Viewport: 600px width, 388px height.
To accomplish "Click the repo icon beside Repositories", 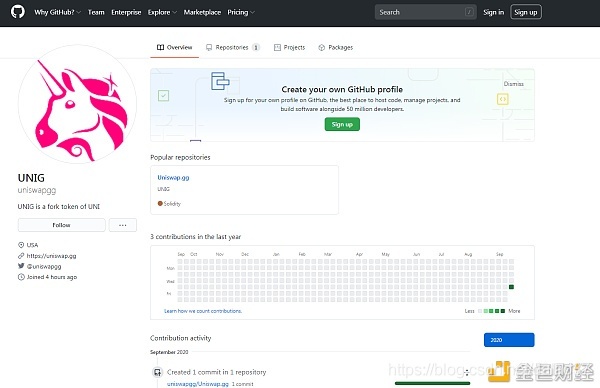I will pos(209,47).
